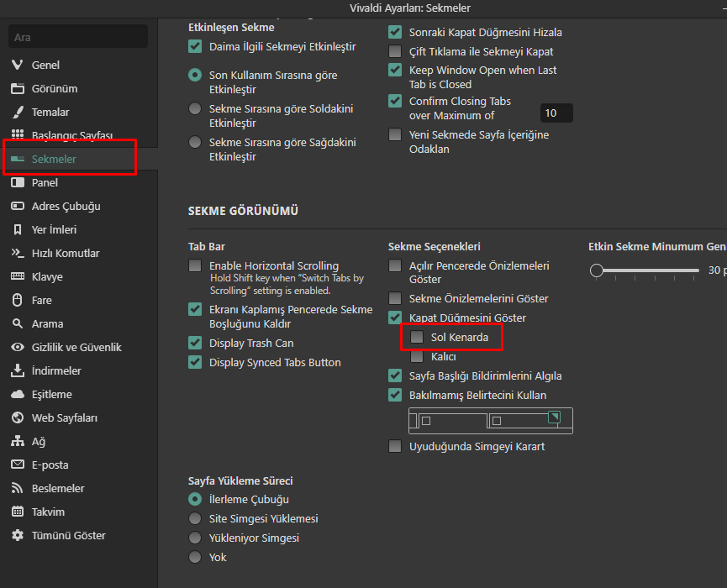Open the İndirmeler settings section
The height and width of the screenshot is (588, 727).
pyautogui.click(x=79, y=370)
